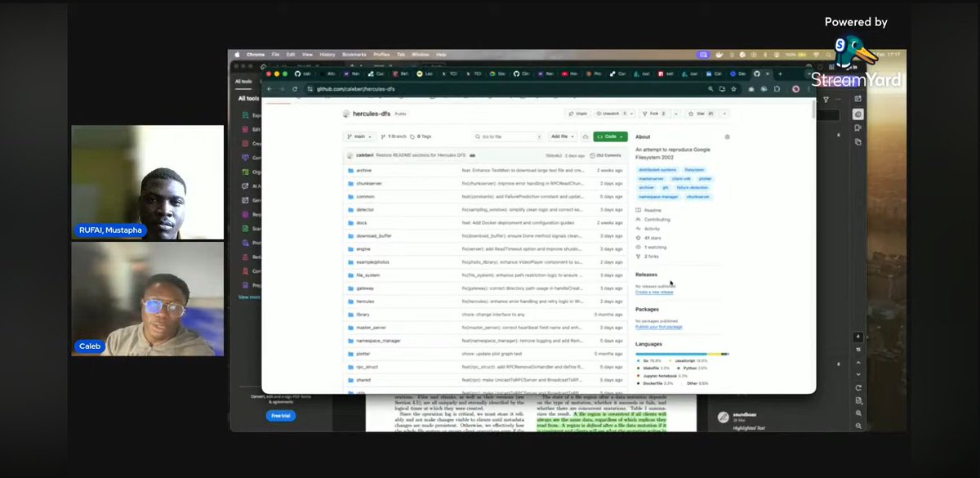Open the Bookmarks menu
The image size is (980, 478).
click(355, 54)
